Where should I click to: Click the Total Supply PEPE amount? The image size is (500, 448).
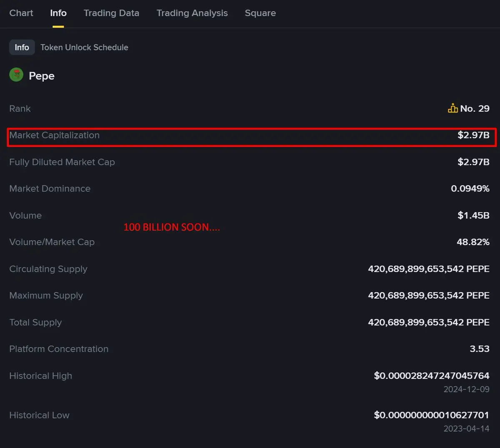click(429, 322)
